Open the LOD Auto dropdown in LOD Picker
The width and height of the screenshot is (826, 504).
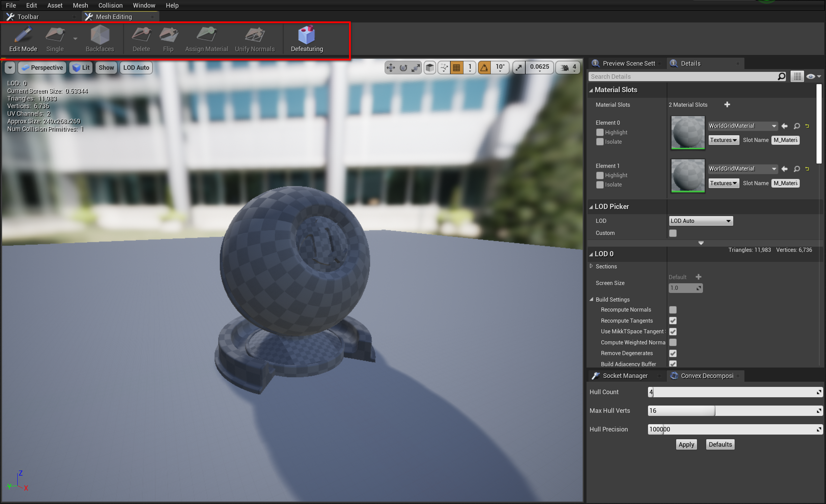pos(701,221)
